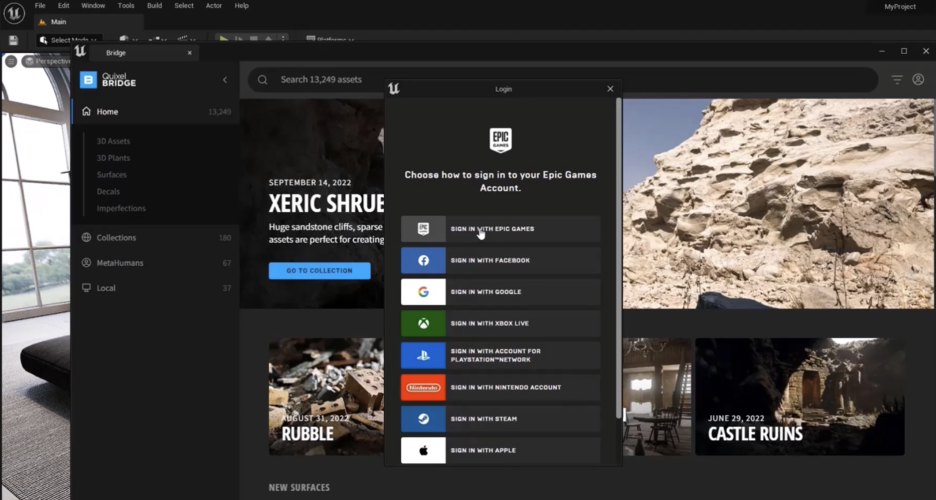The width and height of the screenshot is (936, 500).
Task: Click the search magnifier icon in Bridge
Action: click(x=263, y=79)
